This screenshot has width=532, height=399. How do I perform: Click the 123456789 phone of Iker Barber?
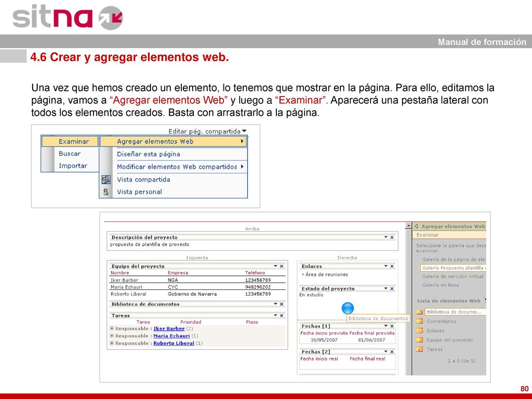click(258, 280)
